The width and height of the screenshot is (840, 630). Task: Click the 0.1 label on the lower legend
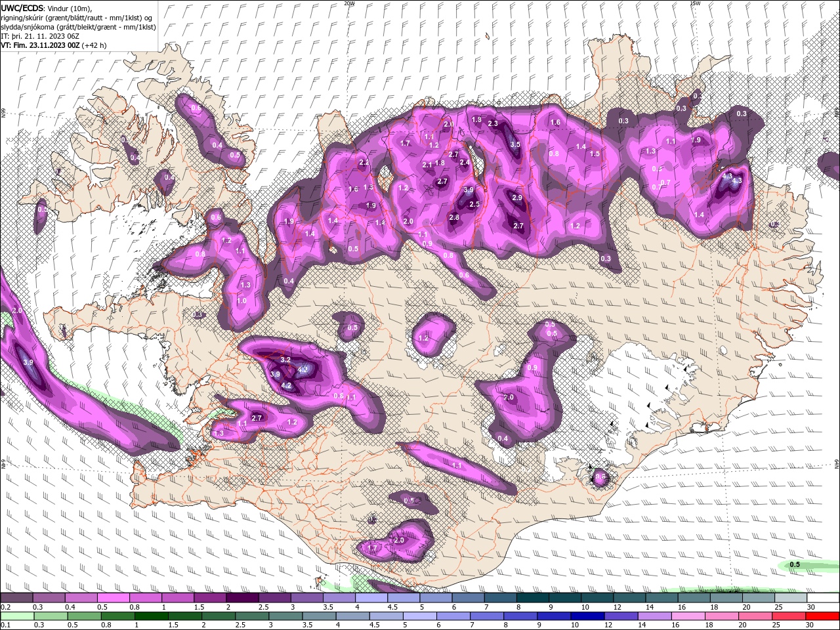pos(5,625)
